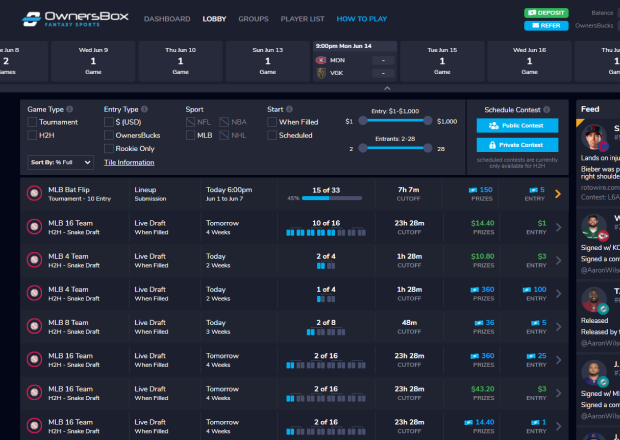Expand the Wed Jun 16 game tile
Image resolution: width=620 pixels, height=440 pixels.
pos(529,61)
